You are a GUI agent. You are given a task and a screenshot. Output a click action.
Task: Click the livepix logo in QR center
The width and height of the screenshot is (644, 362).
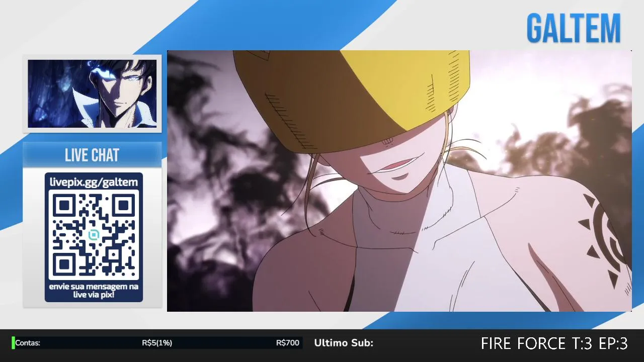point(94,235)
